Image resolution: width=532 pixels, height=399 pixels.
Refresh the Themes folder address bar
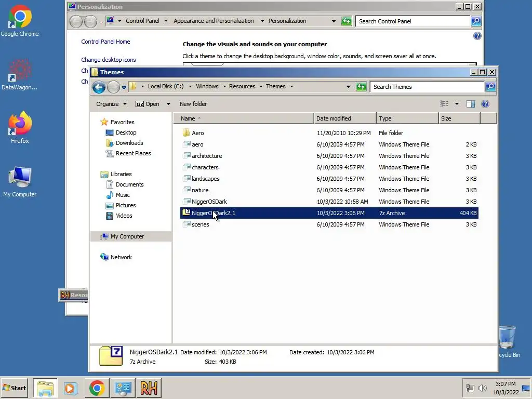pyautogui.click(x=361, y=87)
